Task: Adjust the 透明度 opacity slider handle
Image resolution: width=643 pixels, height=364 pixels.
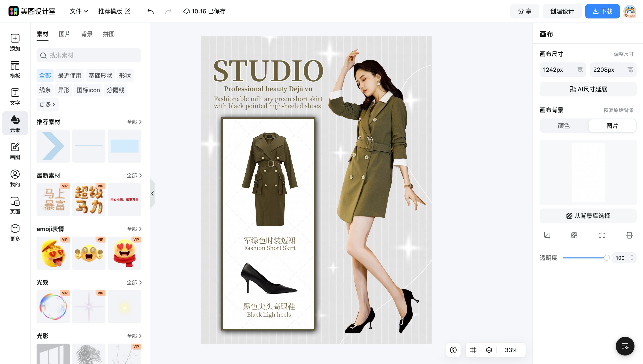Action: (x=606, y=258)
